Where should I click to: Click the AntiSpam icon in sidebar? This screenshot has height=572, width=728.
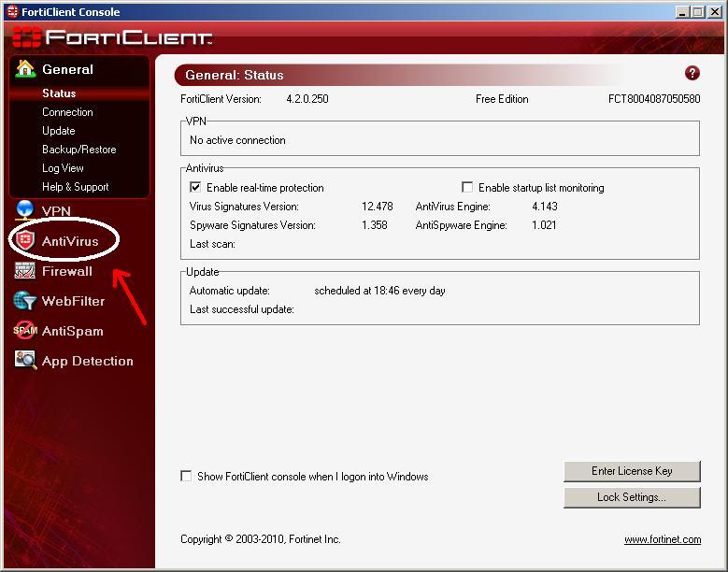point(25,331)
